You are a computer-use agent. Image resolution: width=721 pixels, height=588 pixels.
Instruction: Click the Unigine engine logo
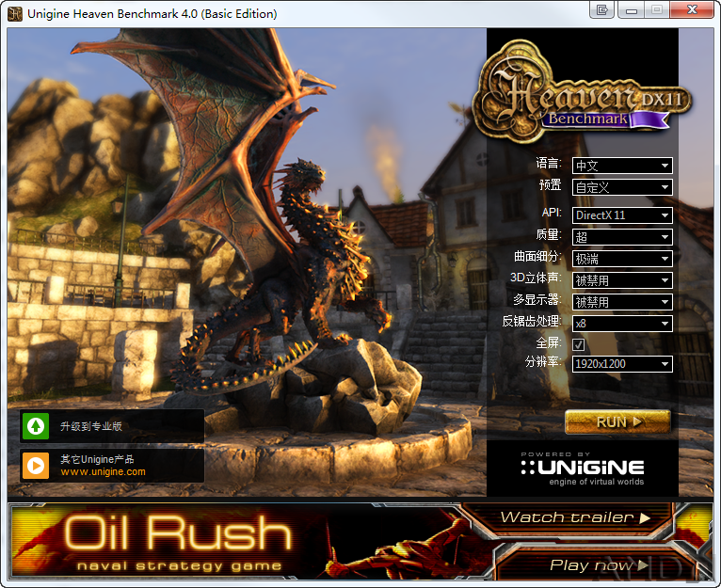[x=583, y=468]
